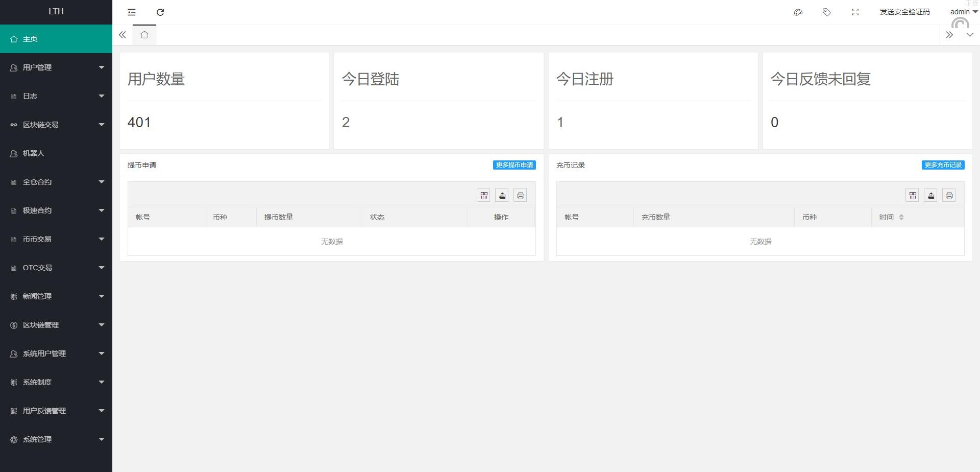Click column filter icon in 提币申请 table

coord(483,195)
